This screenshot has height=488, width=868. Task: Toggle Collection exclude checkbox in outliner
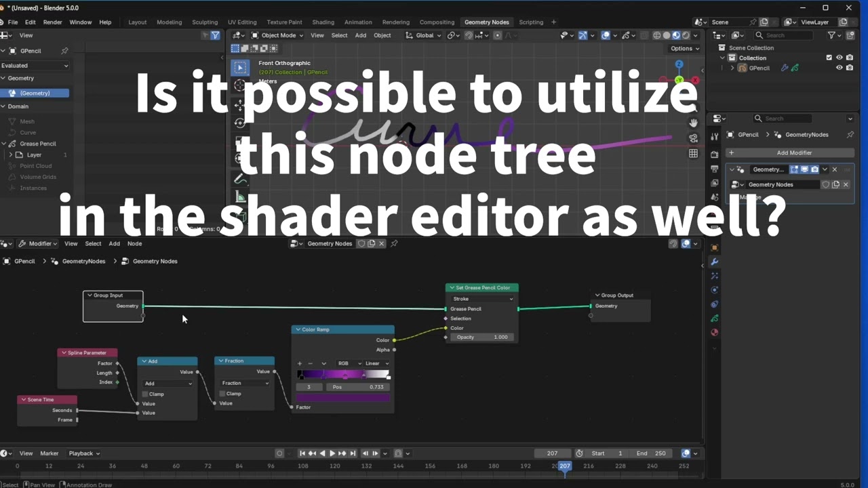click(829, 58)
